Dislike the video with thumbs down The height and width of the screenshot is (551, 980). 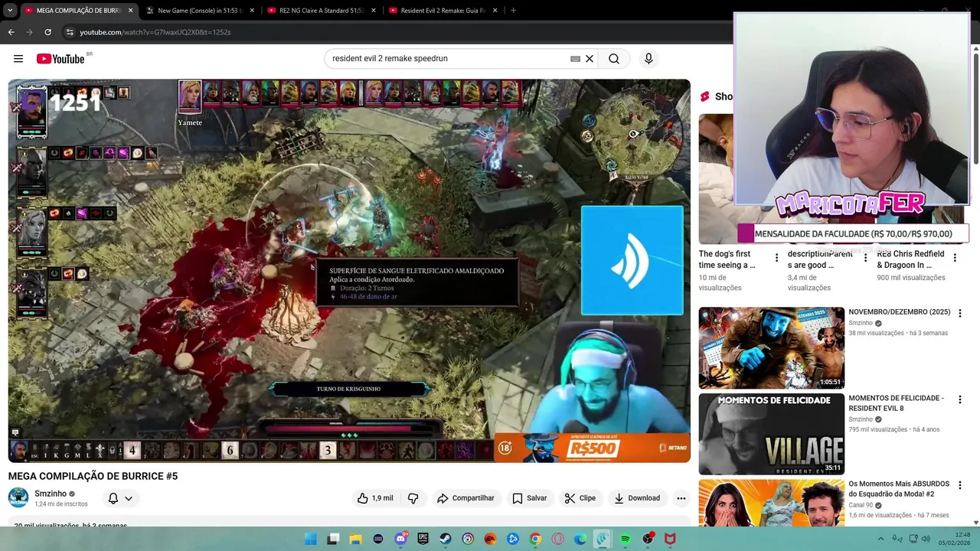pos(413,498)
